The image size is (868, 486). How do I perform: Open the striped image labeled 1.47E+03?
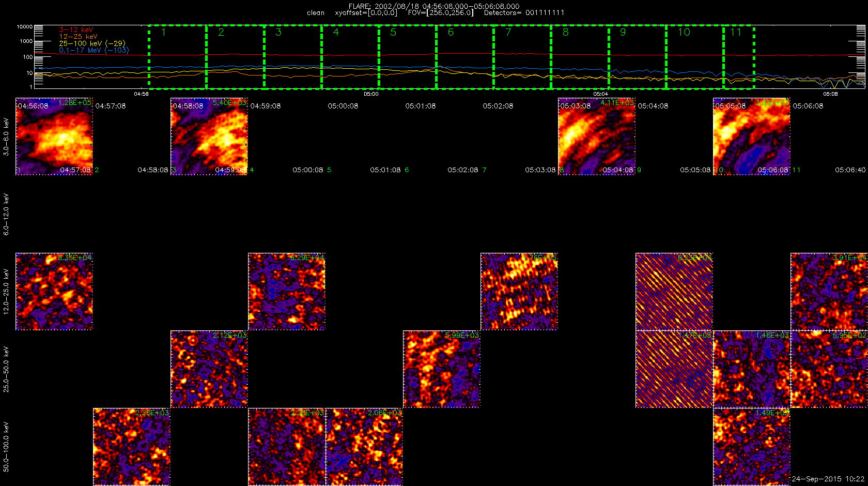pyautogui.click(x=674, y=369)
